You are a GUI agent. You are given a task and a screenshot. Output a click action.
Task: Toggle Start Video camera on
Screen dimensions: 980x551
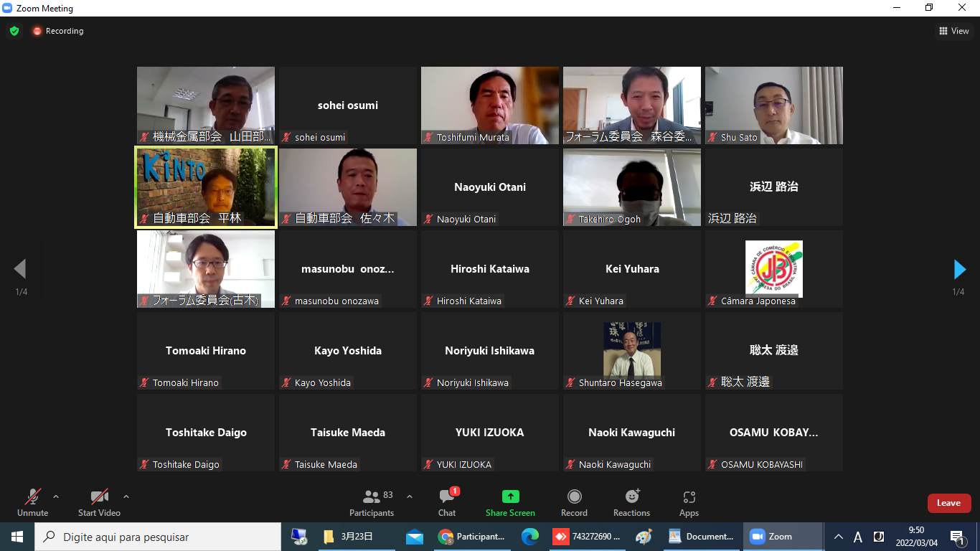pos(99,502)
